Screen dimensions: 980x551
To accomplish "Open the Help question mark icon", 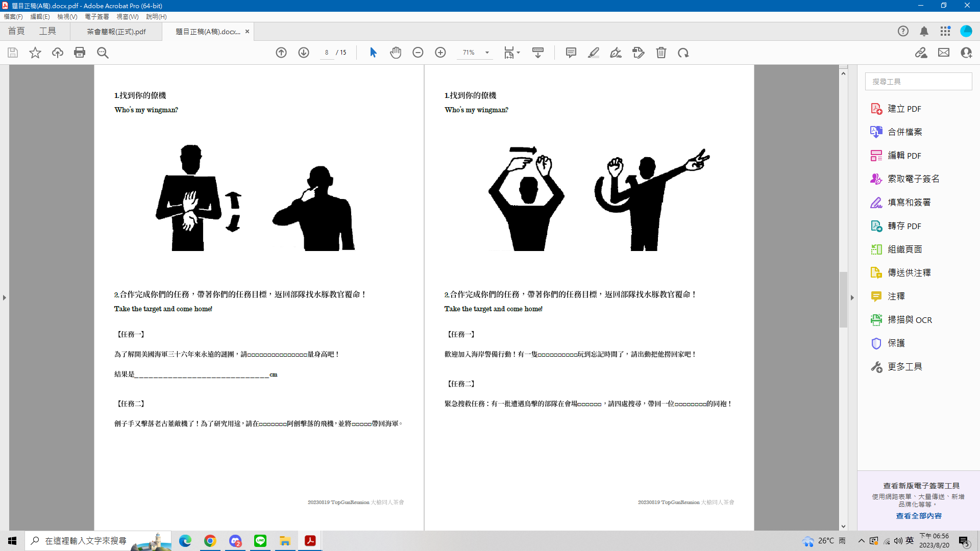I will (903, 31).
